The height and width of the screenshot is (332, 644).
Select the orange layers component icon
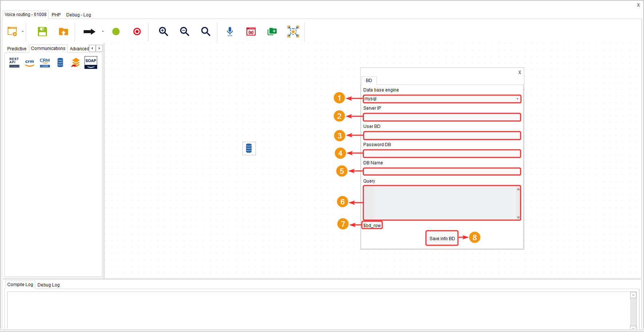pyautogui.click(x=75, y=63)
